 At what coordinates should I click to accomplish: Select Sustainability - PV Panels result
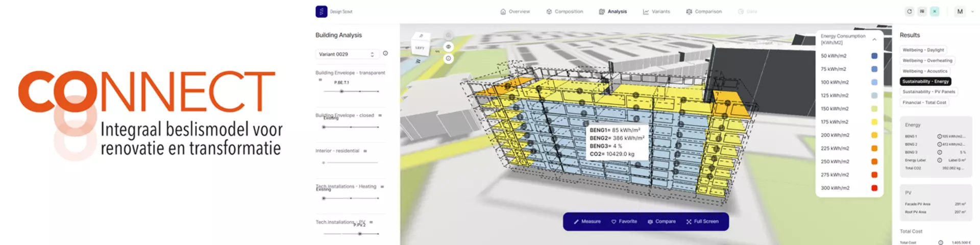[x=929, y=92]
